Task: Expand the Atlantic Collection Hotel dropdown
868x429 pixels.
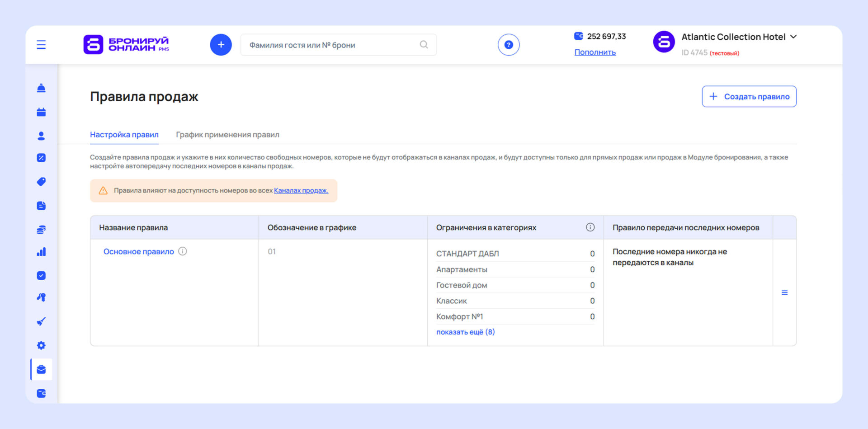Action: tap(793, 37)
